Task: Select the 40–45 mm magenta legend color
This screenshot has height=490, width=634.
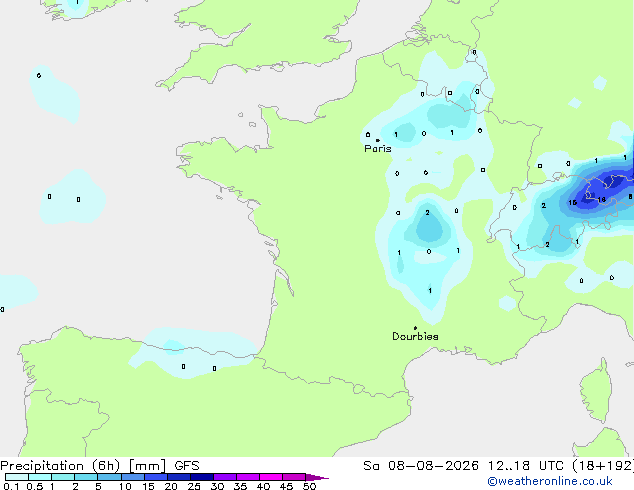Action: point(271,477)
